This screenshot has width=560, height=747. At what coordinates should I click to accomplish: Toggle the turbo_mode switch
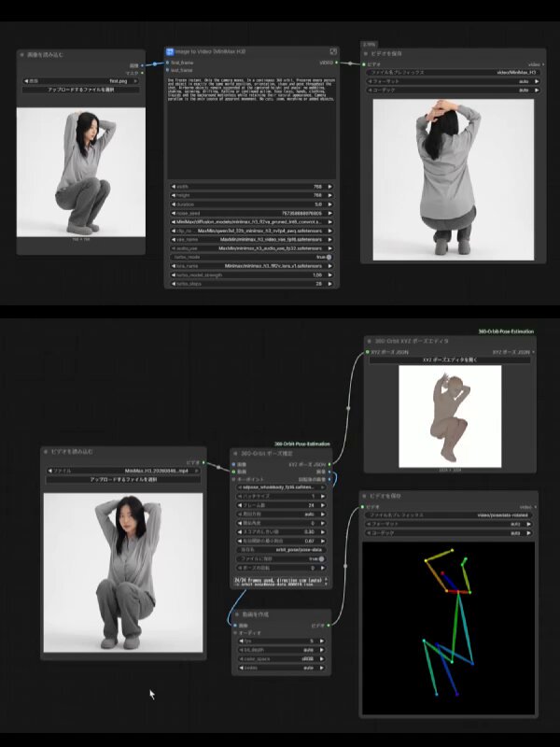coord(329,258)
